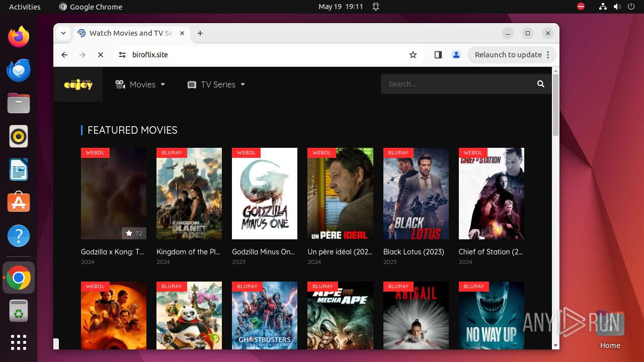The image size is (644, 362).
Task: Expand the TV Series dropdown menu
Action: [216, 84]
